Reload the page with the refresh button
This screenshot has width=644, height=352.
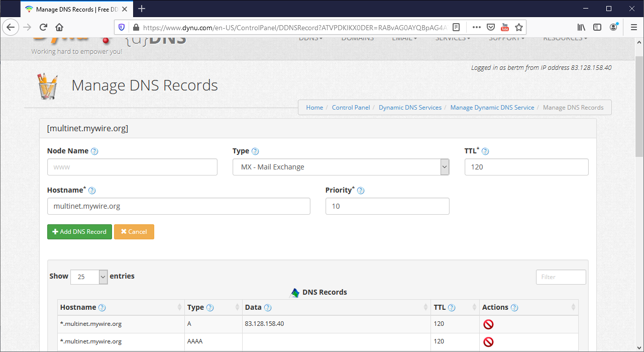pyautogui.click(x=43, y=27)
